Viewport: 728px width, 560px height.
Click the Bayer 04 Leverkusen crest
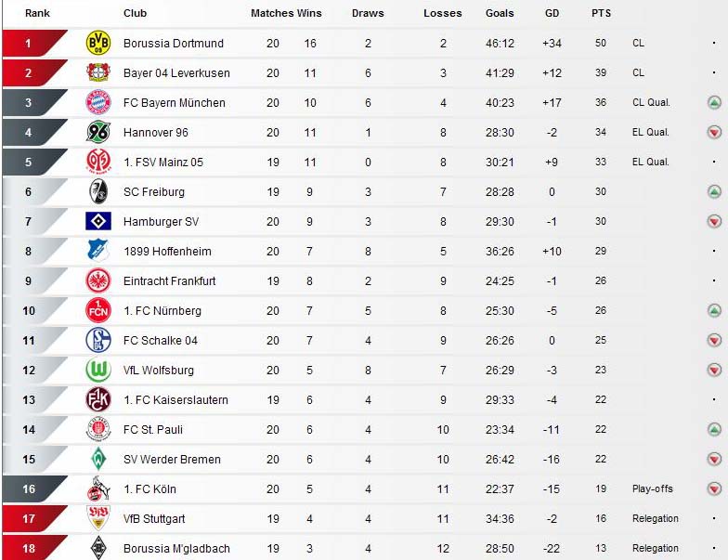tap(98, 72)
